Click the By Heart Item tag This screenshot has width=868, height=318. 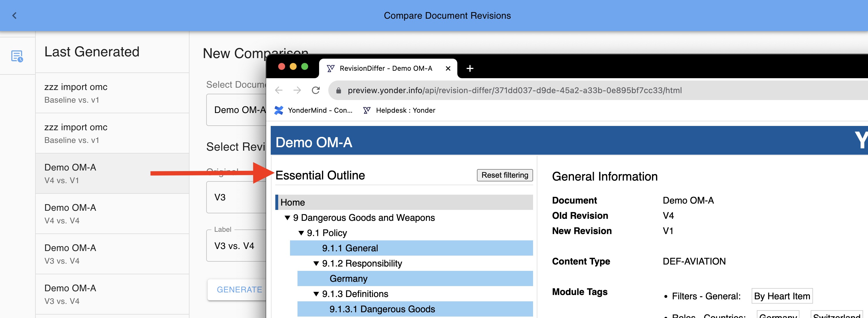pyautogui.click(x=782, y=296)
